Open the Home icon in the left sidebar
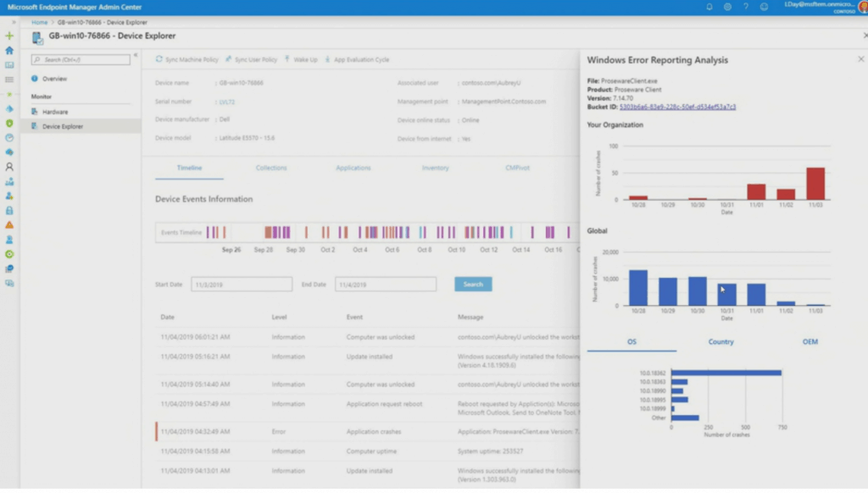This screenshot has height=493, width=868. [9, 50]
